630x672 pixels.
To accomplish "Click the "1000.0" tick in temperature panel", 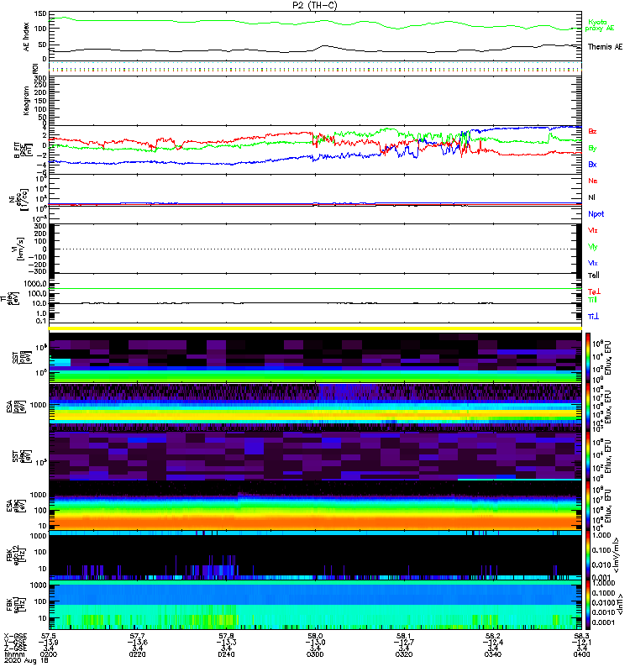I will [35, 284].
